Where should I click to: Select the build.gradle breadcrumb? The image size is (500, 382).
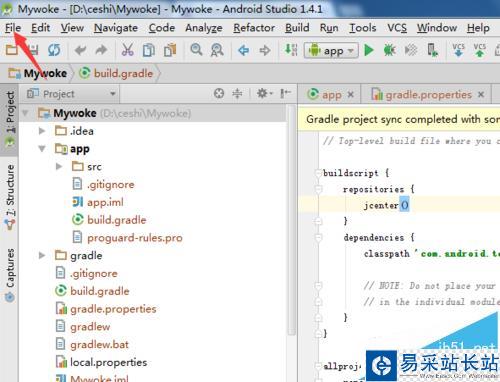pos(116,73)
